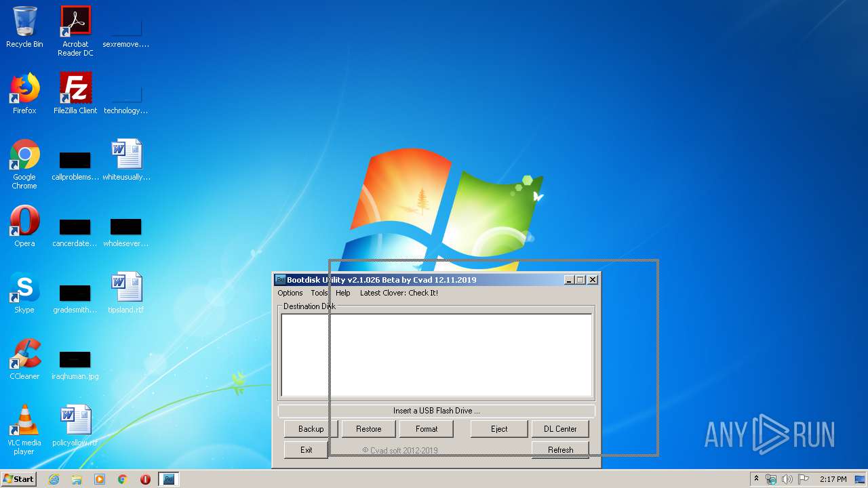
Task: Open Internet Explorer from the taskbar
Action: tap(54, 479)
